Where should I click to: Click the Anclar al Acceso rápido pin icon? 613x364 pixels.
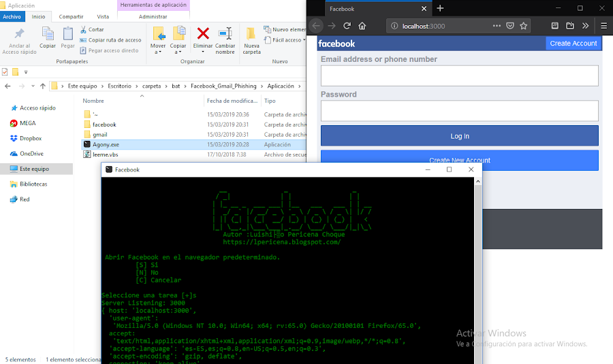(x=19, y=34)
